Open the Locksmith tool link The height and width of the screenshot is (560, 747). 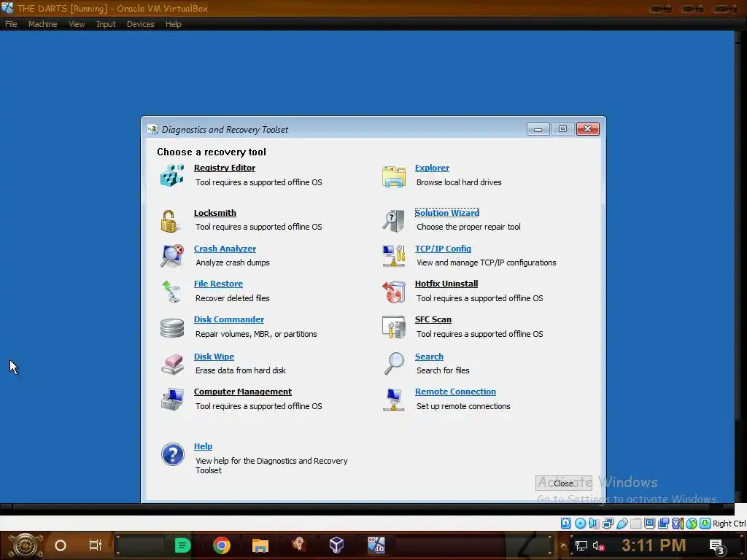click(x=215, y=213)
